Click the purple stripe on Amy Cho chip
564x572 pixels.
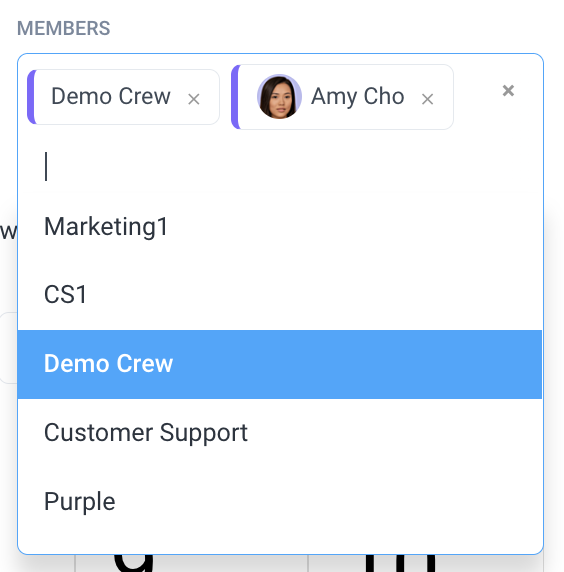[236, 97]
